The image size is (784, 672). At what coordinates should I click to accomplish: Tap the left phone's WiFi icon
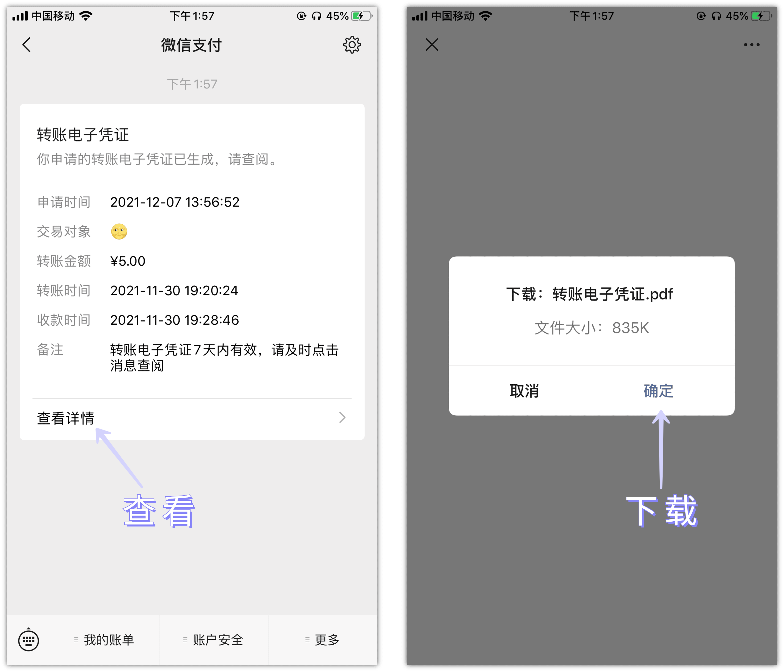click(x=86, y=16)
